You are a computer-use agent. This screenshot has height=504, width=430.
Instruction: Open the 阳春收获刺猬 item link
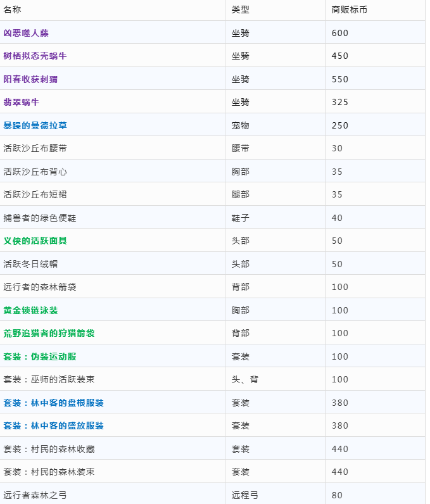point(30,79)
